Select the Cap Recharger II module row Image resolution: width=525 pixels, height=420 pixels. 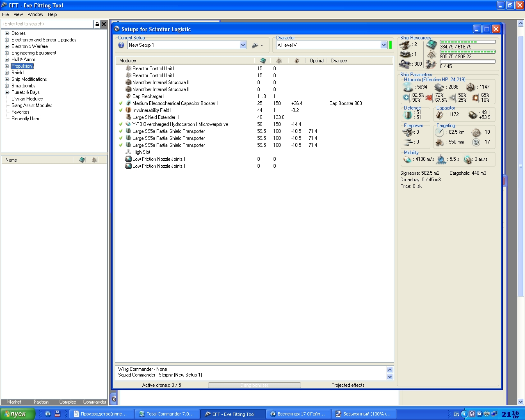pyautogui.click(x=254, y=96)
